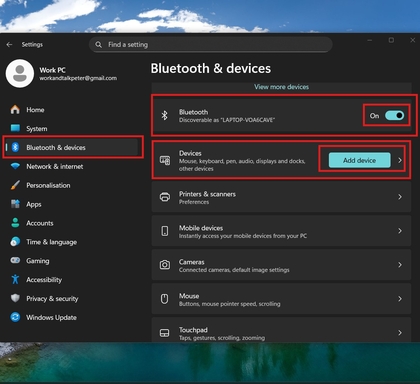Viewport: 420px width, 384px height.
Task: Click the mouse icon
Action: (x=164, y=299)
